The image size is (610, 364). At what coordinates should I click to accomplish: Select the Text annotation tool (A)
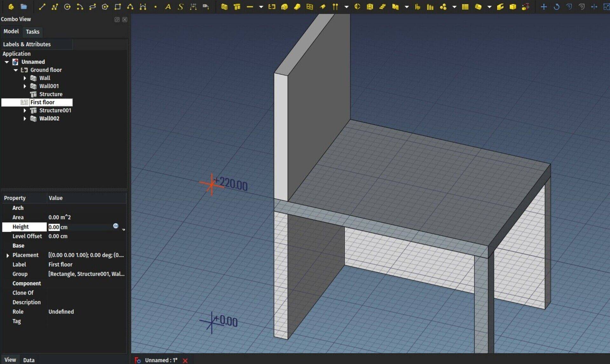click(168, 7)
